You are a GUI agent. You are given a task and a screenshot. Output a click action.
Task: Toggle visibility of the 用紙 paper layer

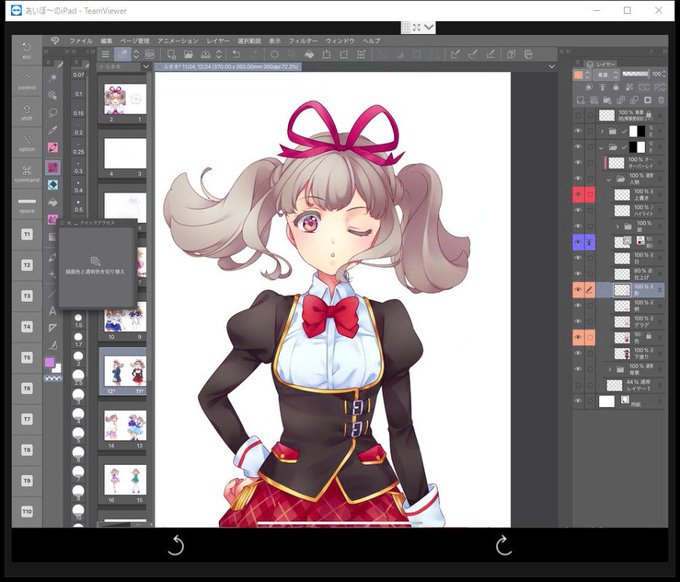578,401
